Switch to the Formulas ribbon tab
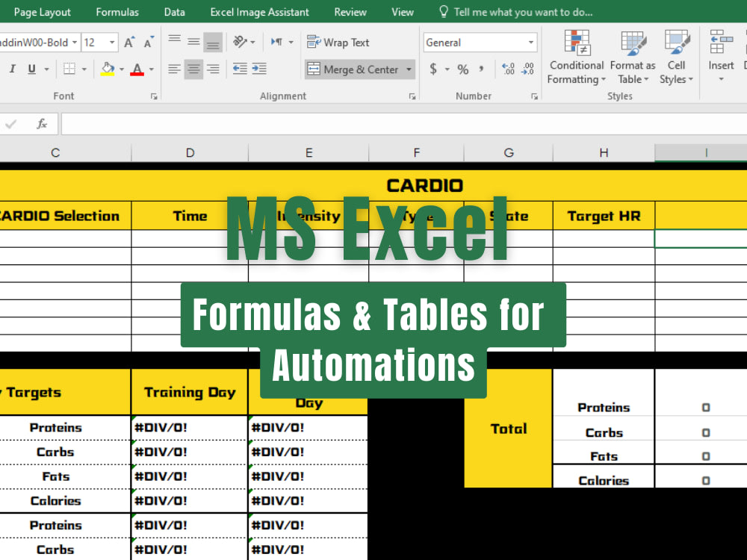Screen dimensions: 747x560 point(117,11)
